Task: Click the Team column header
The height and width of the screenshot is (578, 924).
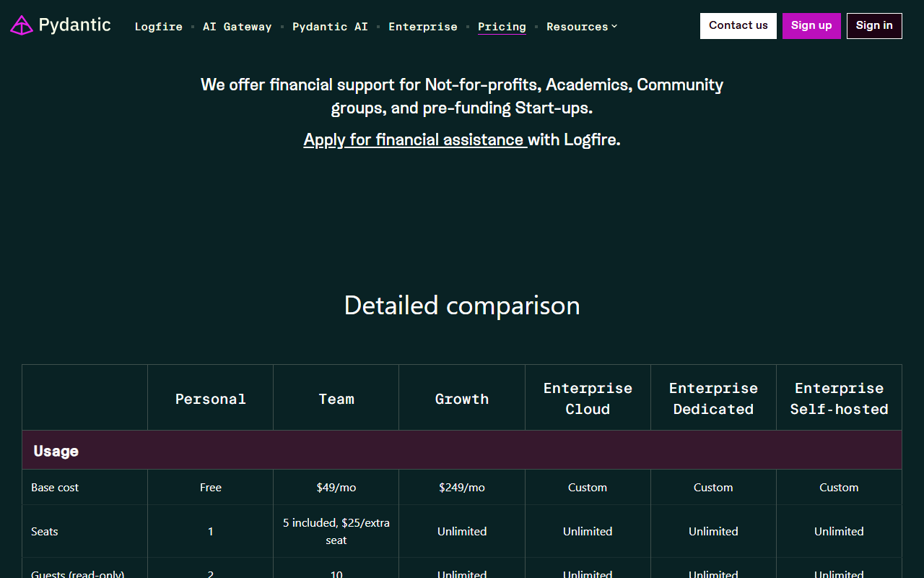Action: pyautogui.click(x=336, y=399)
